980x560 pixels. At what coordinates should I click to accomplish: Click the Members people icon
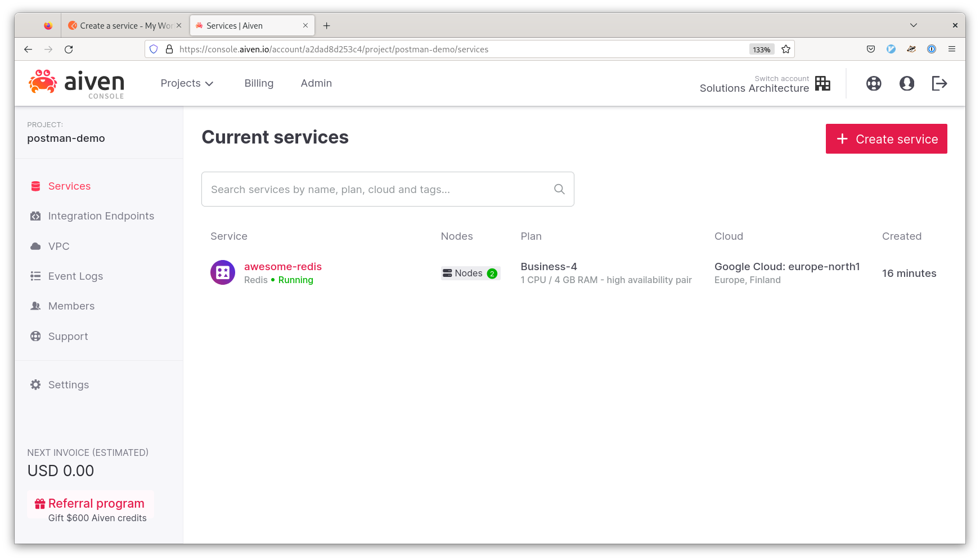(35, 306)
